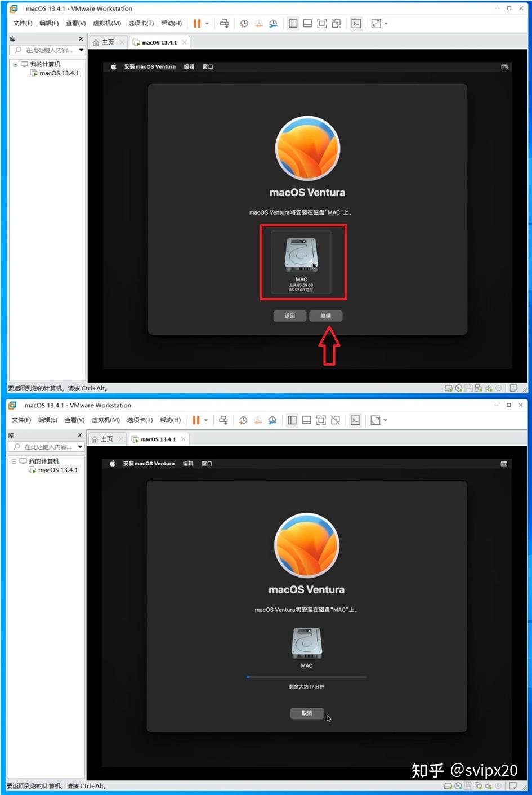Switch to Unity mode in install-progress window

point(336,420)
